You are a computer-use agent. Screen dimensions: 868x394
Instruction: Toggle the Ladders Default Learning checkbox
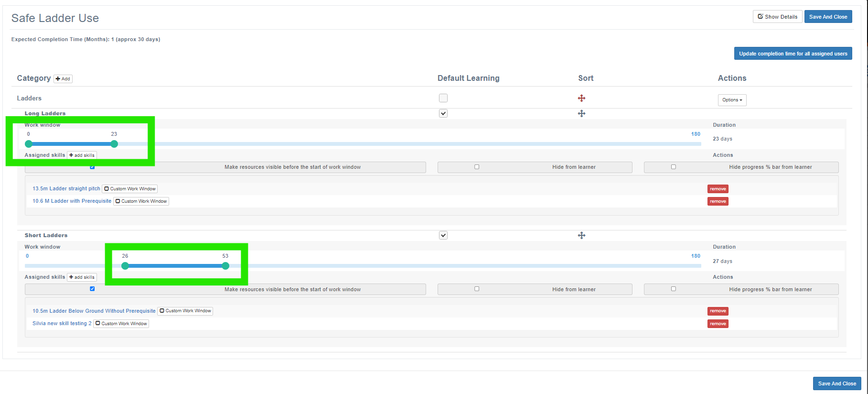coord(443,98)
